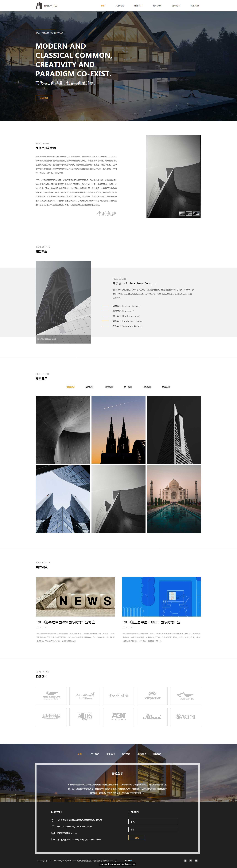Switch to the 展示设计 case tab
The height and width of the screenshot is (868, 237).
point(128,387)
